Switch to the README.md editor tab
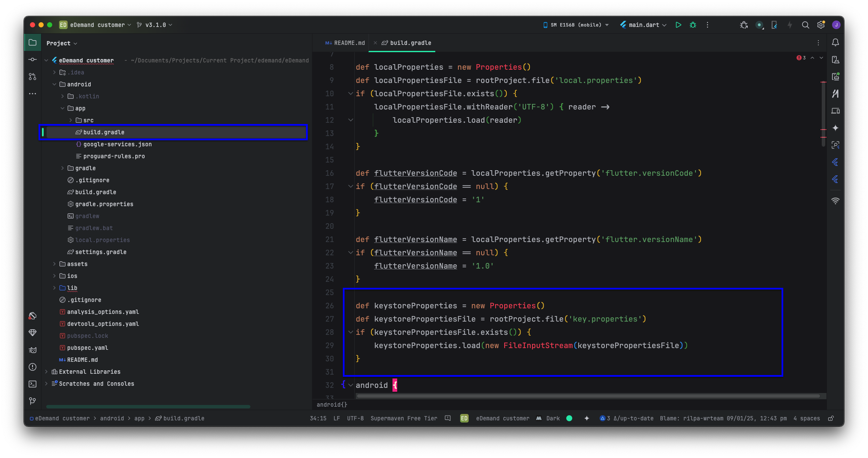The image size is (868, 458). [x=345, y=43]
